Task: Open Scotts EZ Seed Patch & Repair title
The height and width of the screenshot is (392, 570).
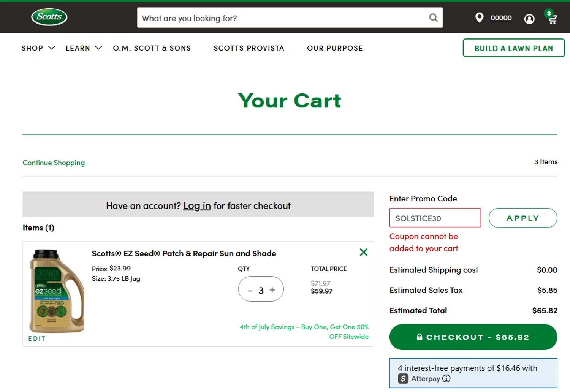Action: pyautogui.click(x=184, y=253)
